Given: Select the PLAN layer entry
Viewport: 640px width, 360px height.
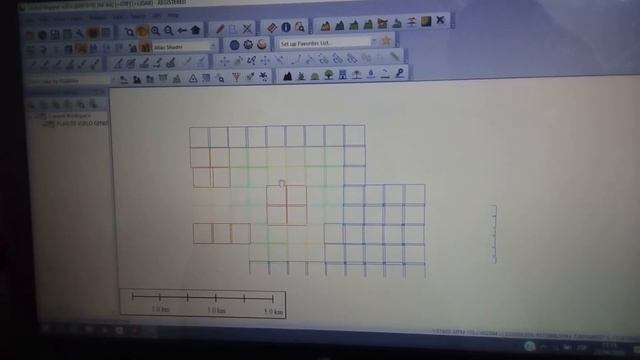Looking at the screenshot, I should coord(82,123).
